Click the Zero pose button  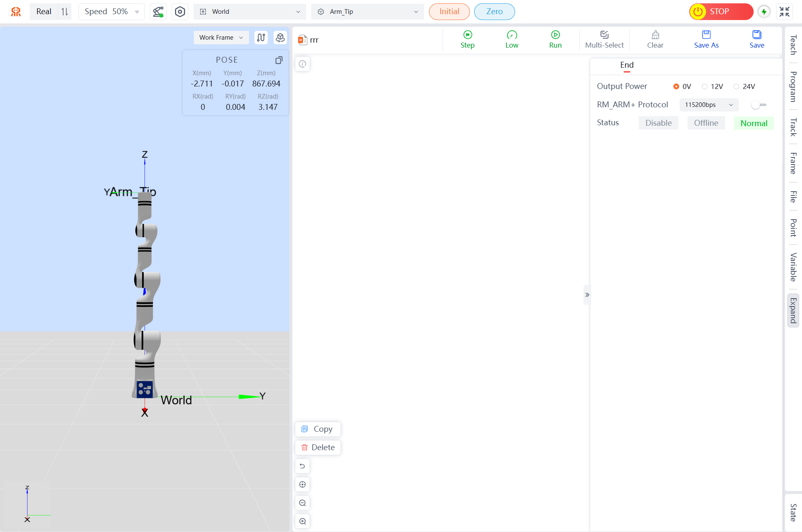pyautogui.click(x=494, y=12)
